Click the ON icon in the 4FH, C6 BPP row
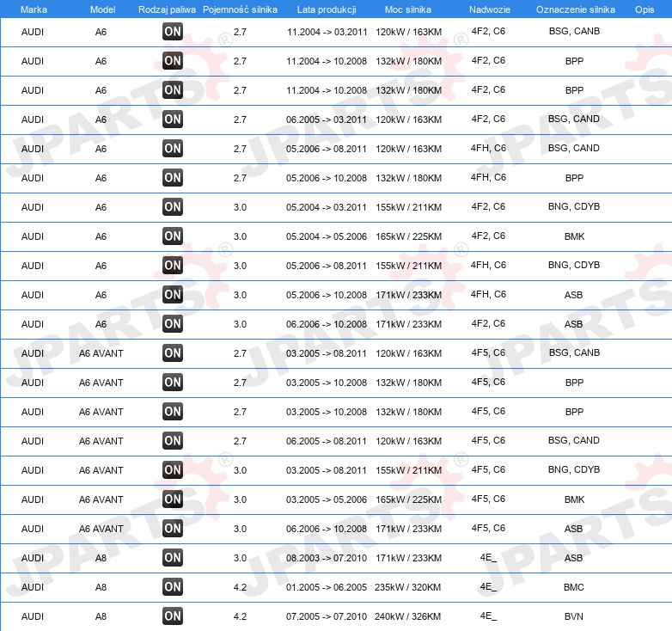Viewport: 672px width, 631px height. pos(173,177)
